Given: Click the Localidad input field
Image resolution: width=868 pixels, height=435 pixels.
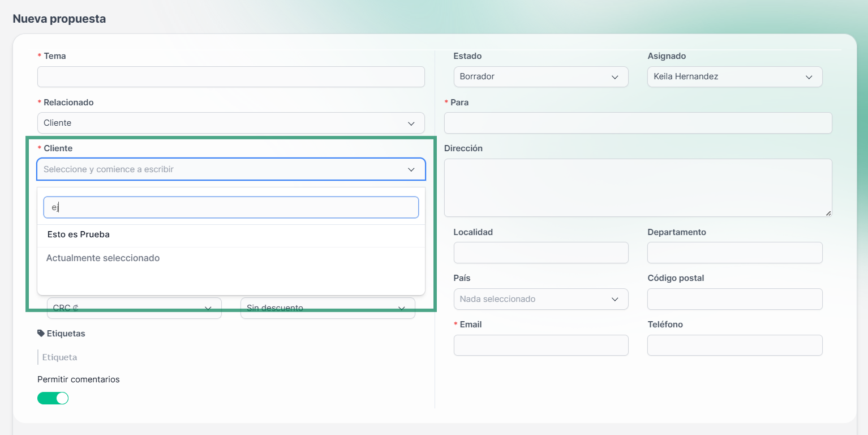Looking at the screenshot, I should [540, 253].
